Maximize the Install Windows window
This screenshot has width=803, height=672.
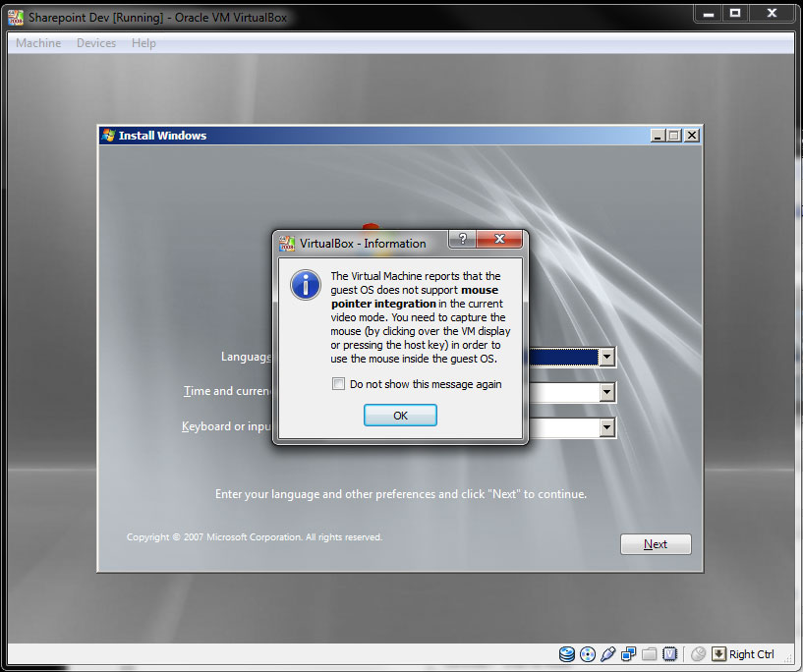click(674, 136)
